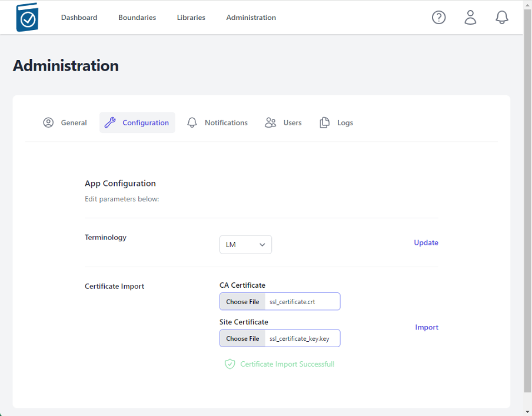
Task: Switch to the Logs tab
Action: 336,122
